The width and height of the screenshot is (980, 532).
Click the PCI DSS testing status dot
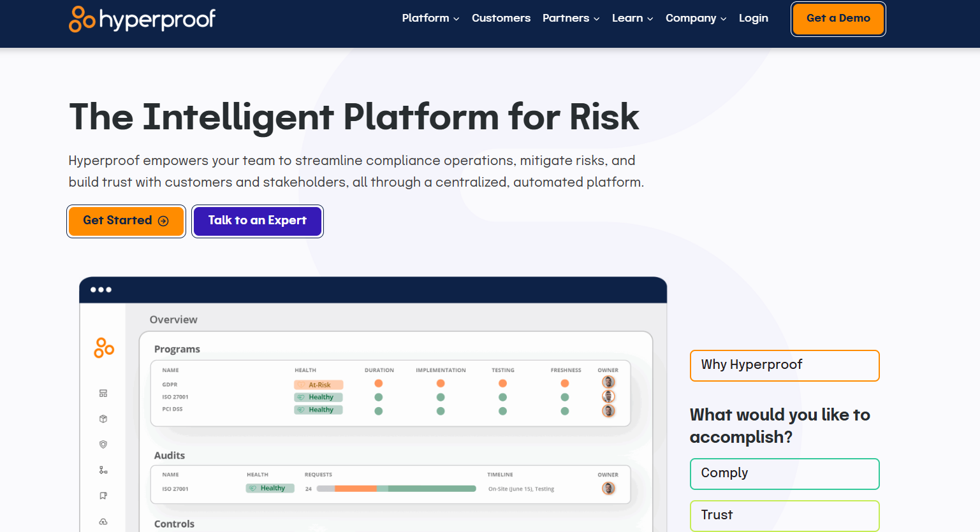coord(502,411)
